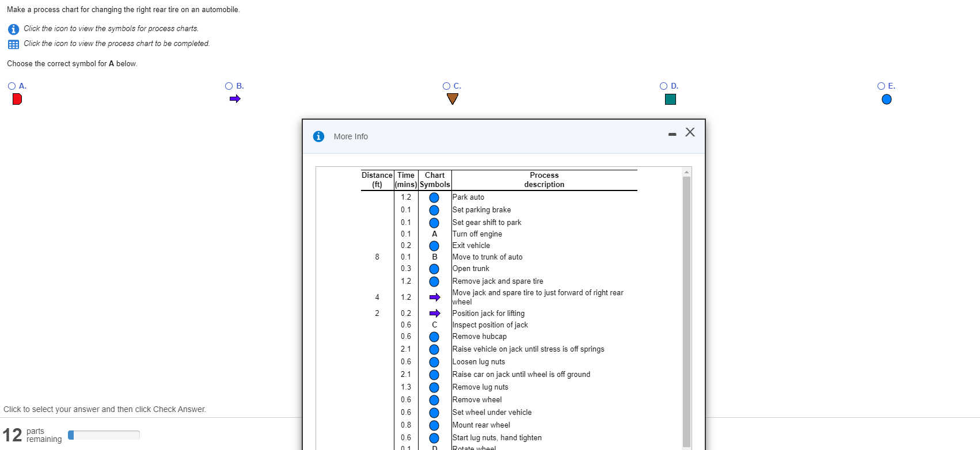Click the blue circle for Mount rear wheel
Screen dimensions: 980x450
click(x=434, y=425)
